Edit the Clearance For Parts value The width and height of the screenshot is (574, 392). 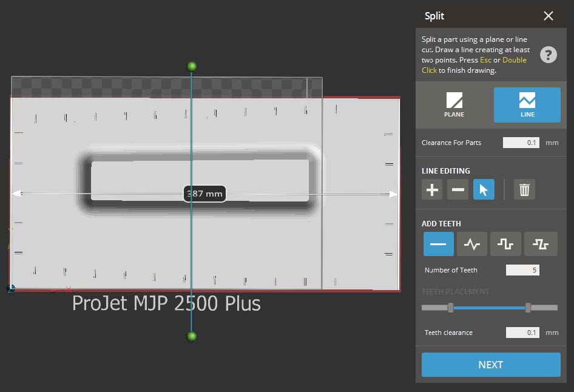coord(522,143)
